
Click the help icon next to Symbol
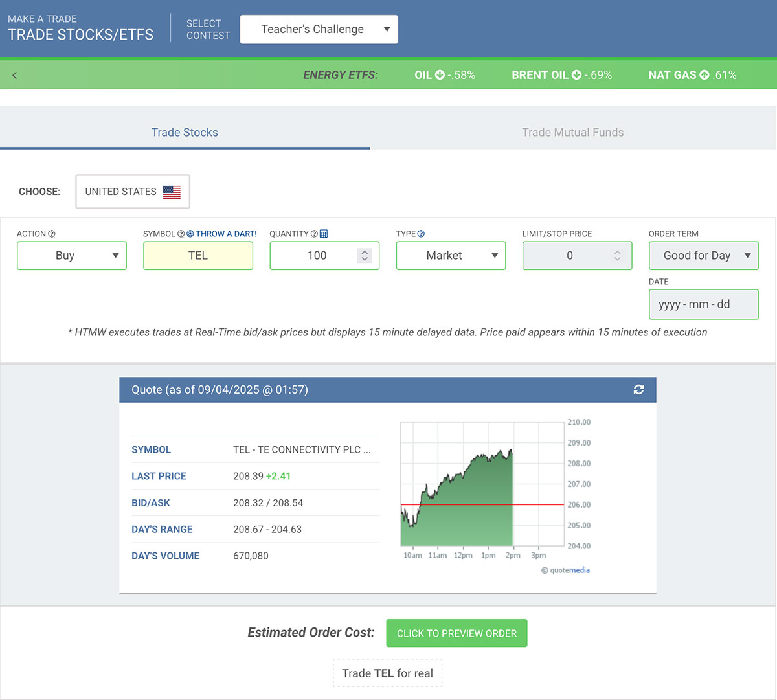[x=181, y=234]
